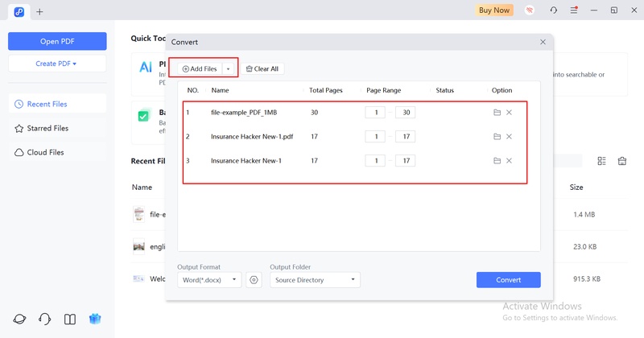
Task: Click the 915.3 KB size value
Action: pyautogui.click(x=587, y=279)
